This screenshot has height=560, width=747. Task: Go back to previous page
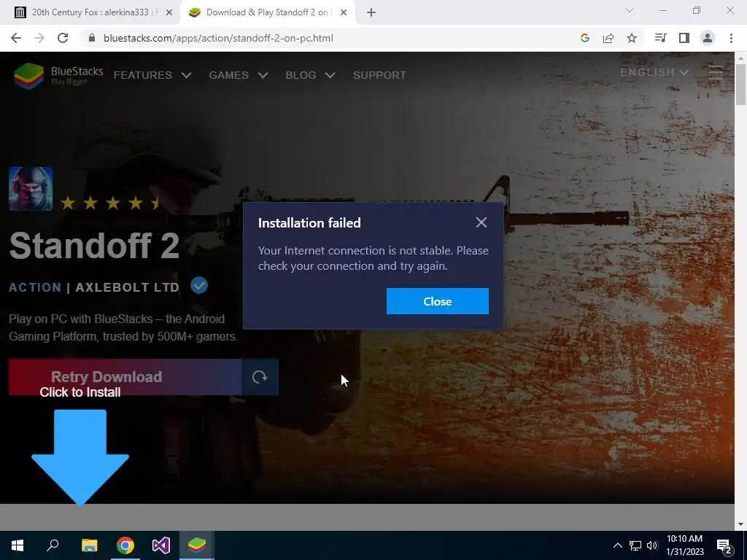16,38
